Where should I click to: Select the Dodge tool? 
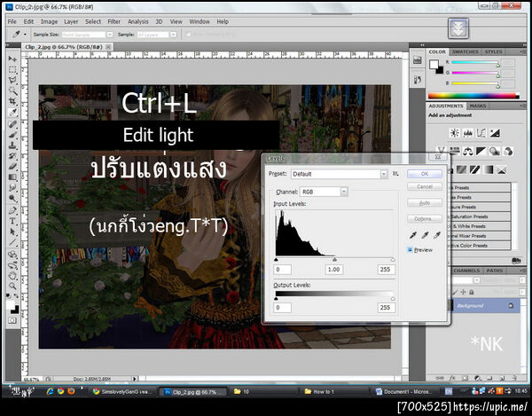(12, 198)
